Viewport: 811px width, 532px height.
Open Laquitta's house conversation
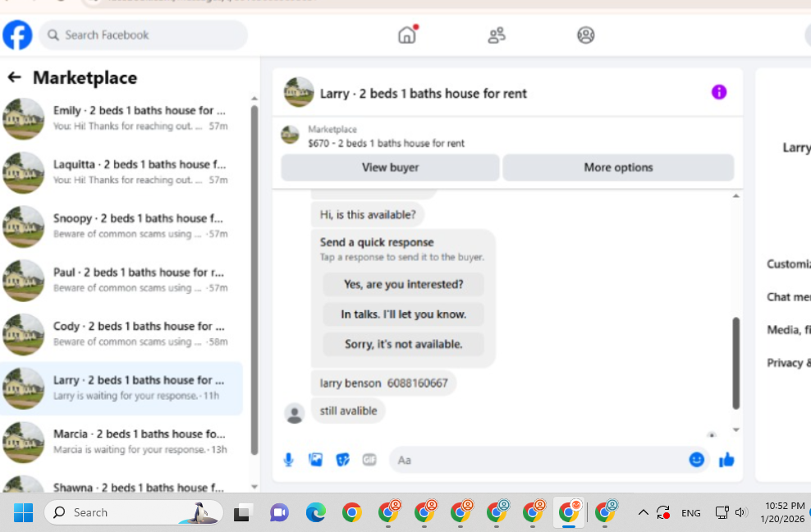(x=122, y=172)
